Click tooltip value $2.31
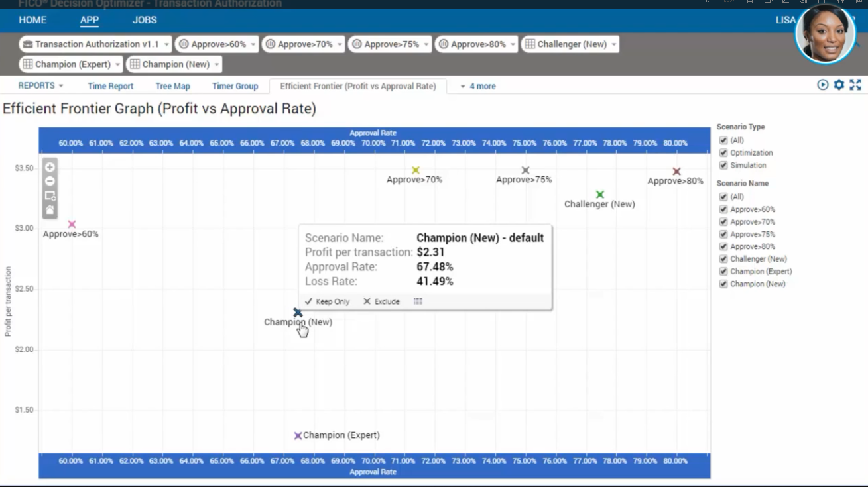This screenshot has height=487, width=868. pos(431,252)
